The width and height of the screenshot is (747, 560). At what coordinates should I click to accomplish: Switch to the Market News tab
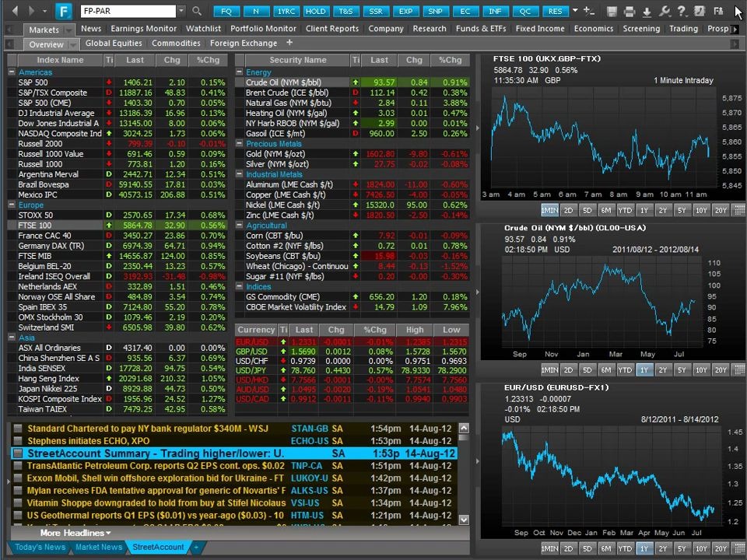(x=99, y=547)
